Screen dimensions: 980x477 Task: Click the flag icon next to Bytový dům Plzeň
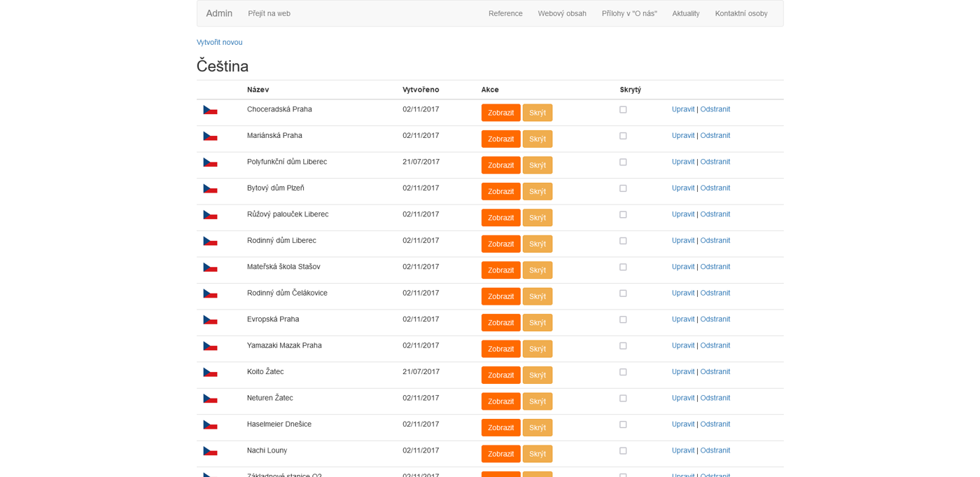coord(210,188)
